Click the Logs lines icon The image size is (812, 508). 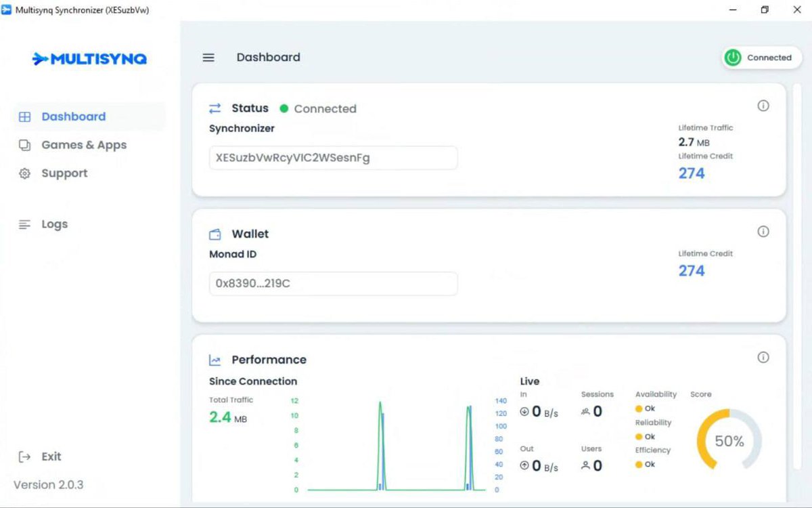24,224
